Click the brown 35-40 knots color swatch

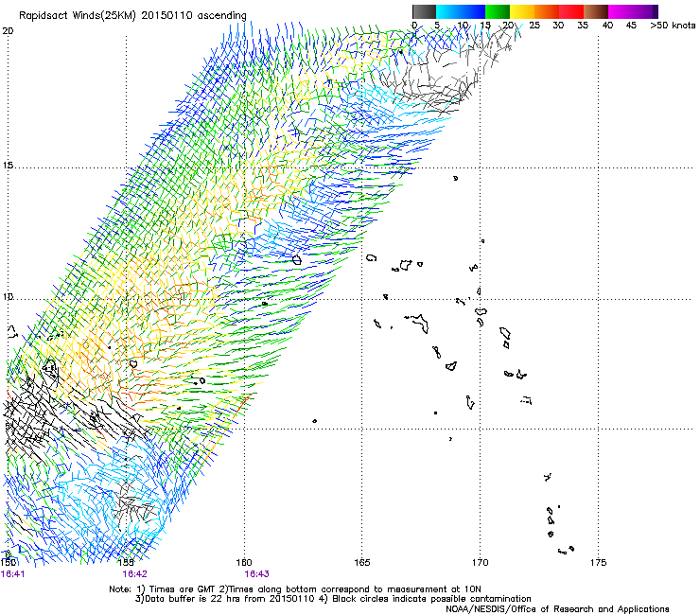(x=596, y=11)
